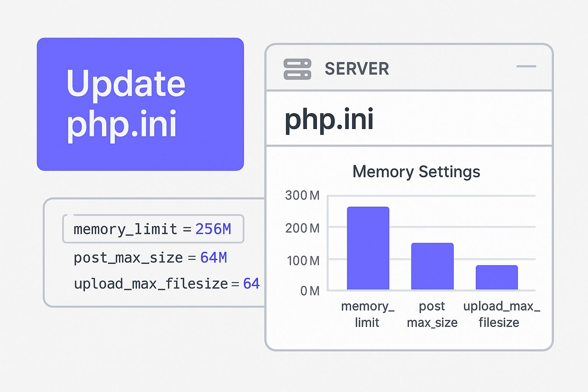Click the Memory Settings chart title
This screenshot has height=392, width=588.
416,171
